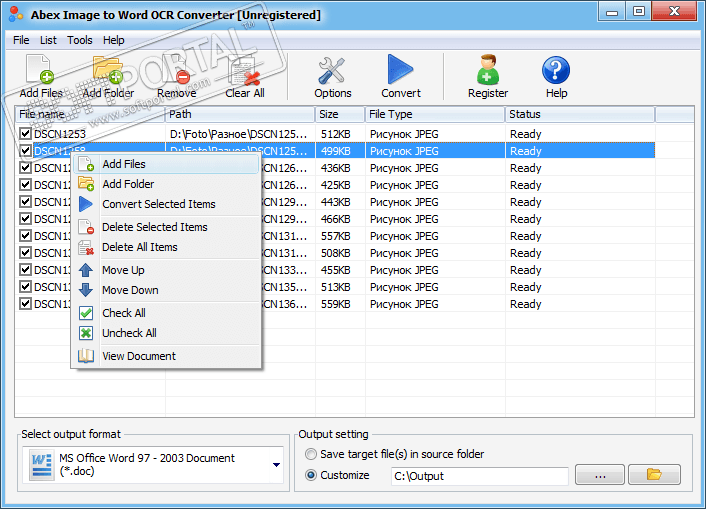Open the File menu
The width and height of the screenshot is (706, 509).
click(x=21, y=40)
